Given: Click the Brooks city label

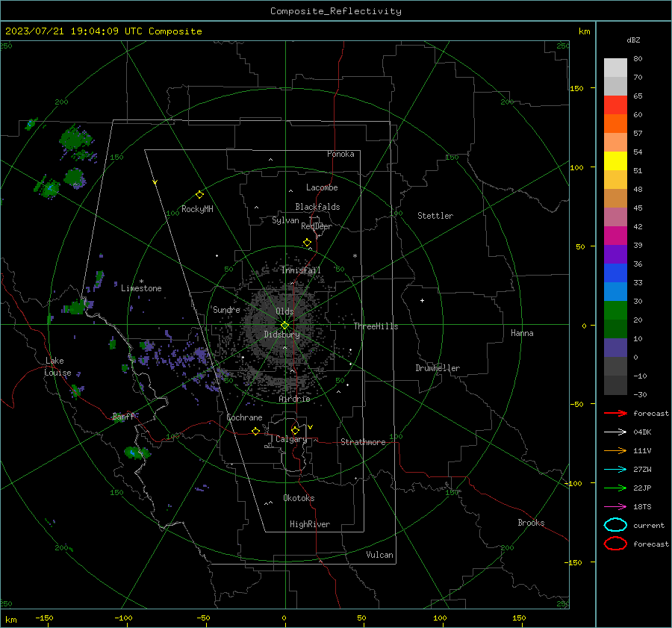Looking at the screenshot, I should (531, 523).
